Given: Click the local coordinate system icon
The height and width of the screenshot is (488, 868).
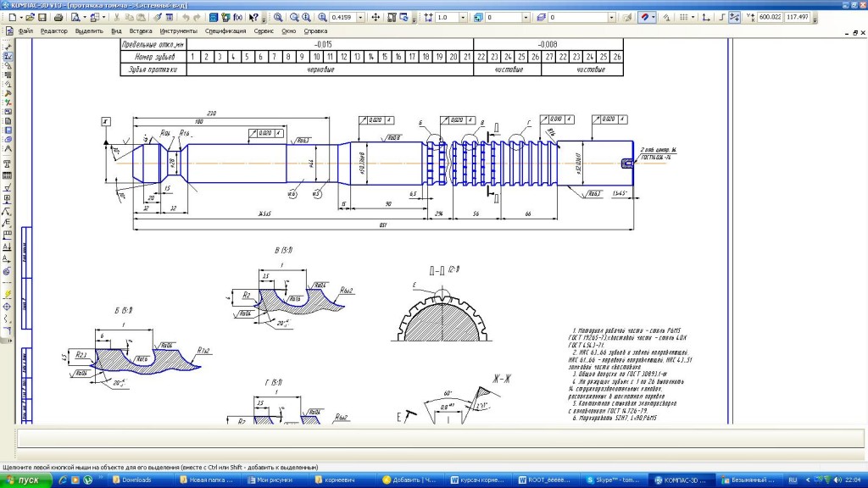Looking at the screenshot, I should (706, 18).
